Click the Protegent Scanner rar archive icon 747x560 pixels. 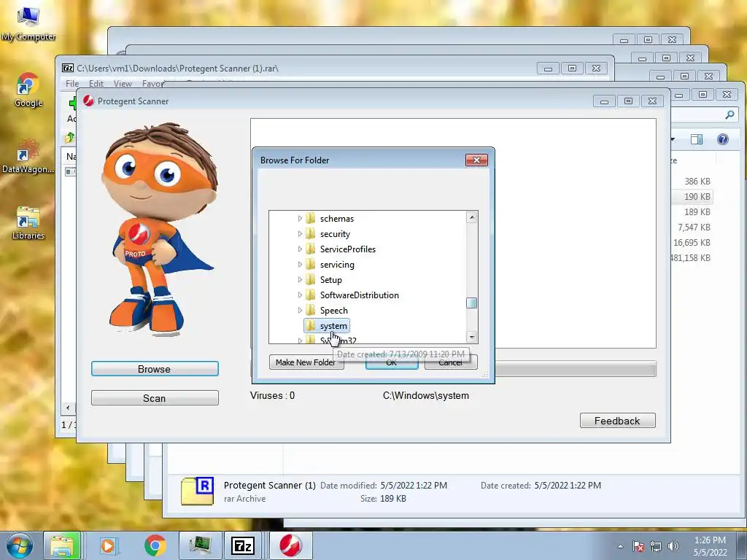coord(197,491)
